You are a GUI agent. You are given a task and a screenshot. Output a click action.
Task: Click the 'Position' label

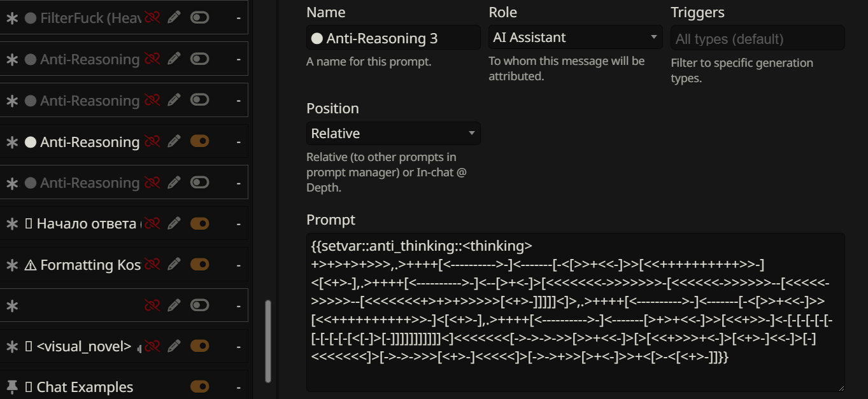332,108
